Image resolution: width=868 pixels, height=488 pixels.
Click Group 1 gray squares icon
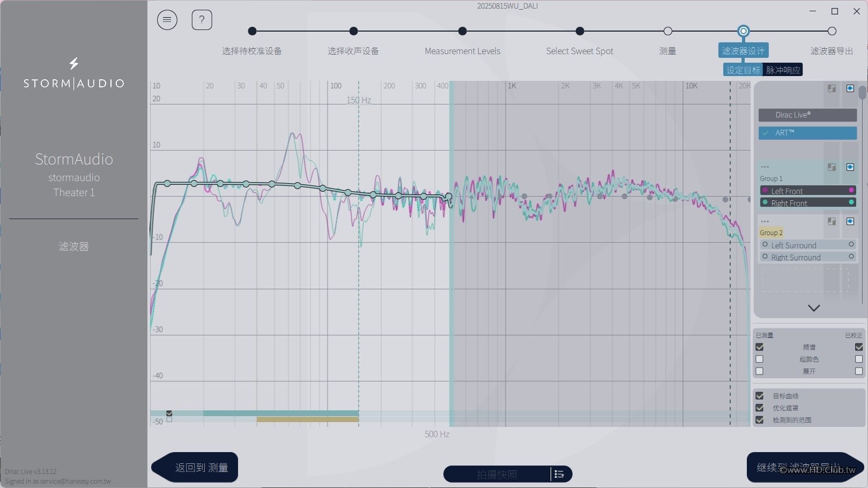pyautogui.click(x=832, y=167)
